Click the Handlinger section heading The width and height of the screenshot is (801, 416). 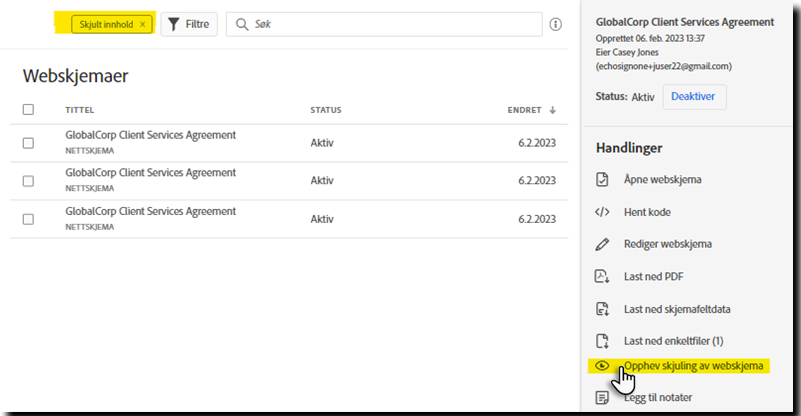(x=629, y=148)
